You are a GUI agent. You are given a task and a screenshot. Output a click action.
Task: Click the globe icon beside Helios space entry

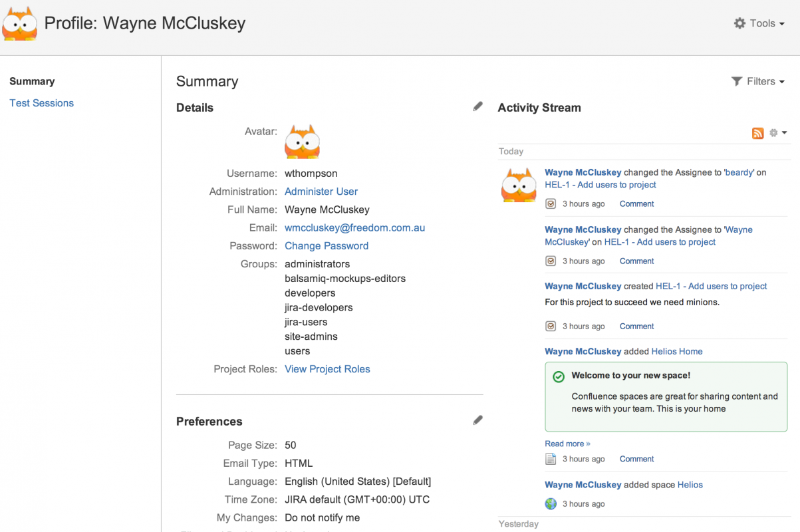tap(551, 504)
